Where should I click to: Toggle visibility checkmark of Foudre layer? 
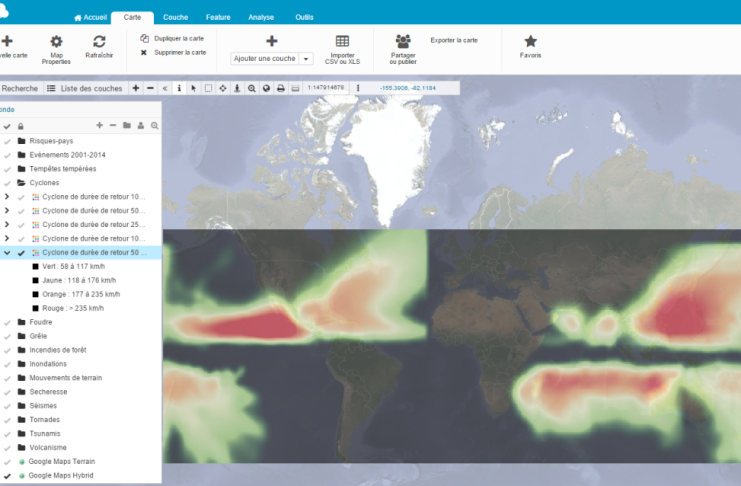point(7,322)
